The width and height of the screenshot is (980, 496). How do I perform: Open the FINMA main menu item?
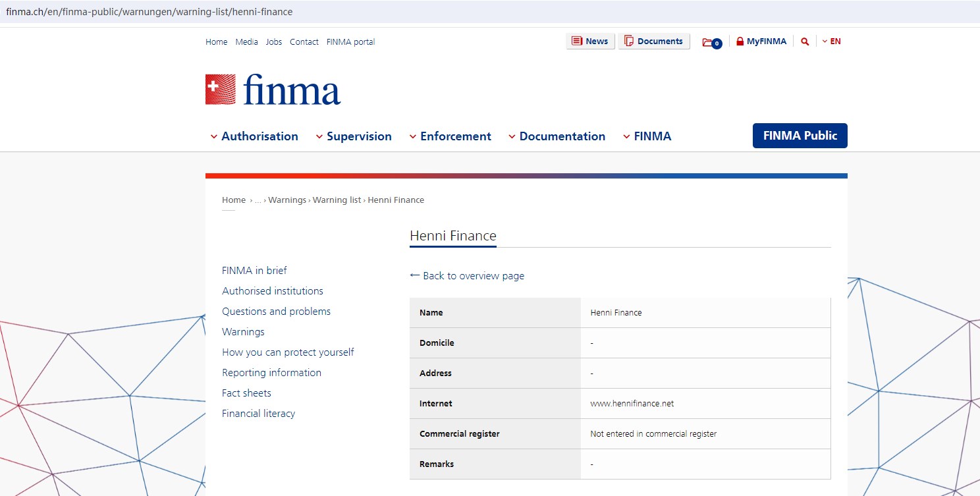click(647, 136)
